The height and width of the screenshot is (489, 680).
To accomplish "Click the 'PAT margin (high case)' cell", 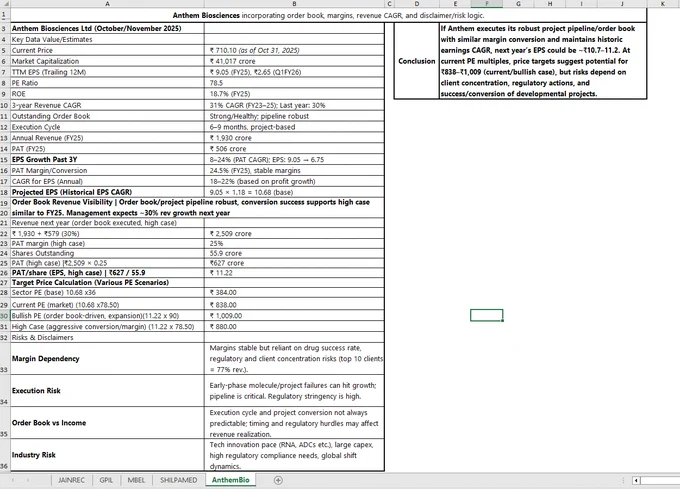I will point(107,243).
